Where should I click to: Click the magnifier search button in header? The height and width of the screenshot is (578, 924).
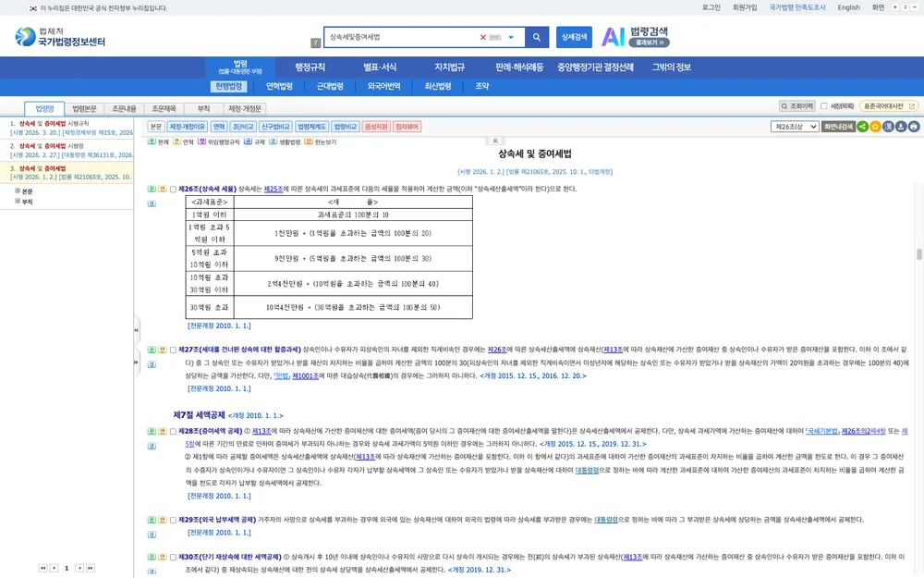point(536,37)
